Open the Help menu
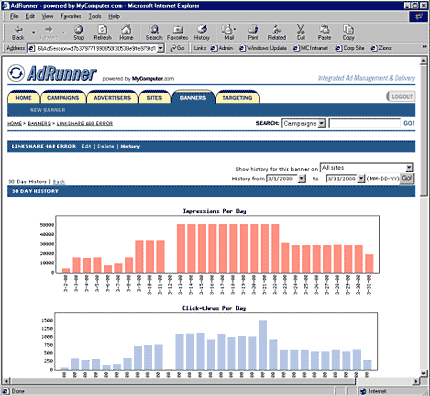The image size is (430, 396). 114,16
